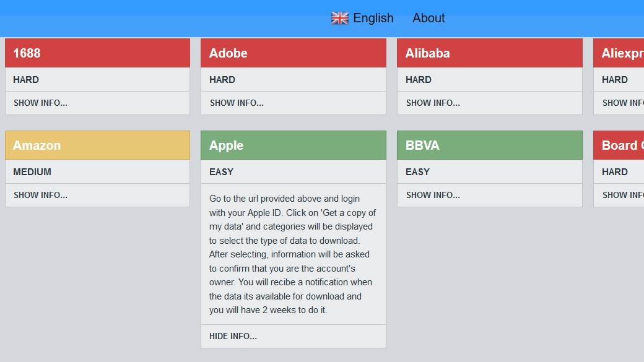The image size is (644, 362).
Task: Open the About page
Action: (429, 19)
